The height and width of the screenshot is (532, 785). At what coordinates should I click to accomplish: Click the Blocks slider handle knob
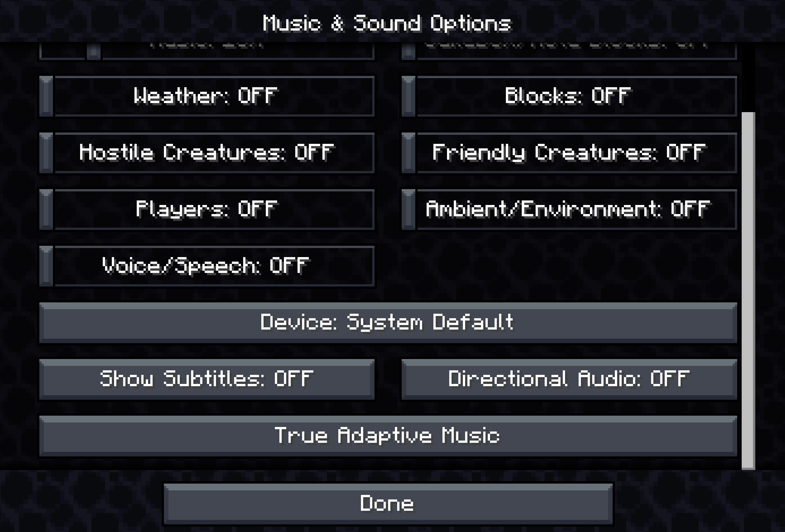(408, 96)
